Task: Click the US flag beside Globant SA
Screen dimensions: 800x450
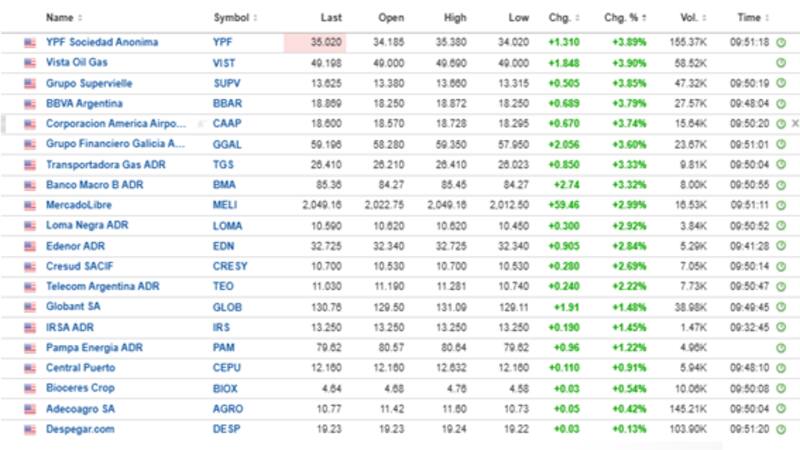Action: (x=30, y=307)
